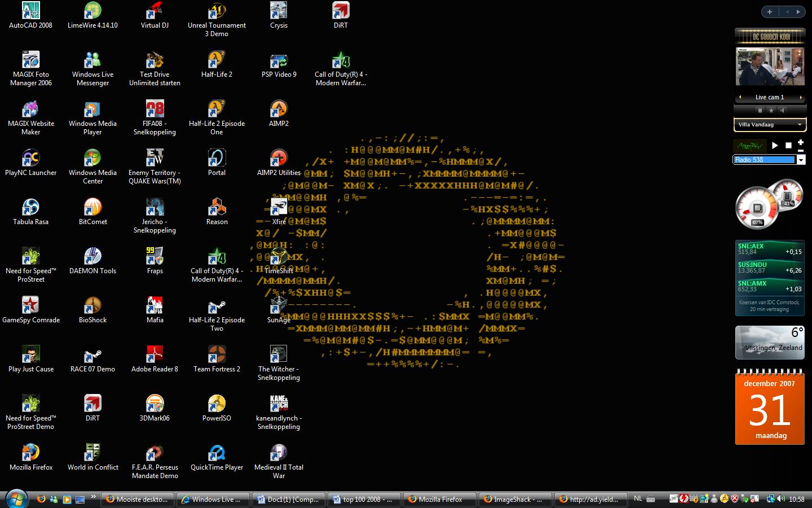Click the DAEMON Tools shortcut

pyautogui.click(x=92, y=256)
